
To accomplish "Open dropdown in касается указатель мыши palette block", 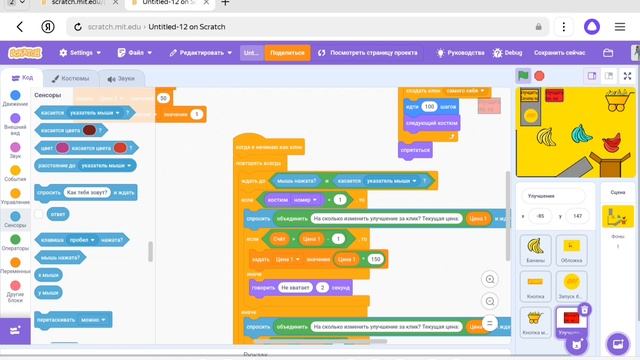I will (x=118, y=113).
